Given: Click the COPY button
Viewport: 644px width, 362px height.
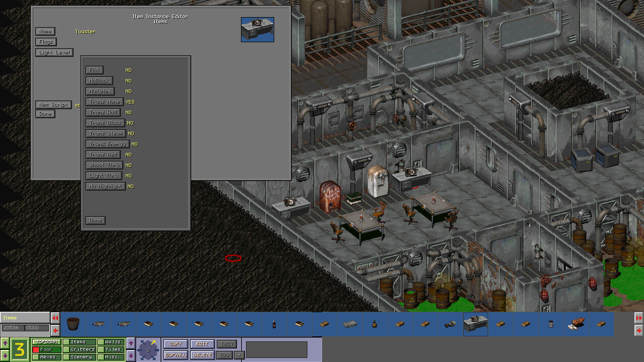Looking at the screenshot, I should coord(176,344).
